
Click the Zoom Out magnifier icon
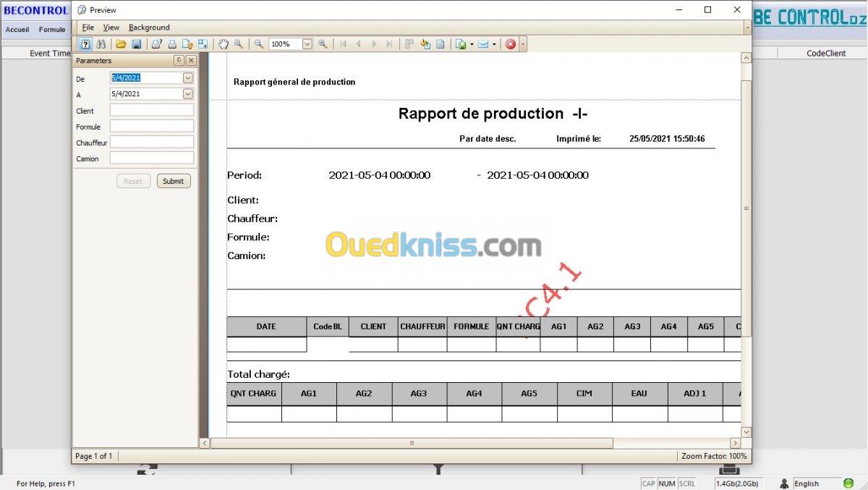pos(258,44)
